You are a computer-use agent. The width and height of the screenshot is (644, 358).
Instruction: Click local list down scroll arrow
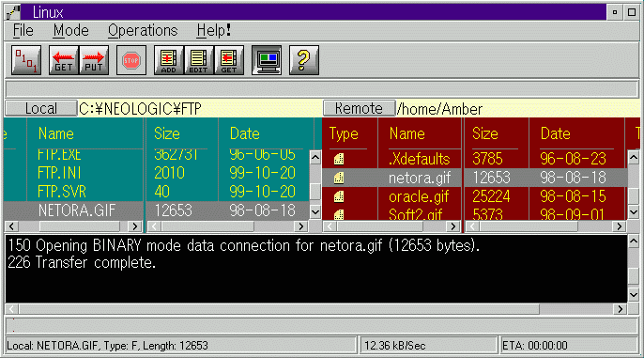[x=315, y=212]
